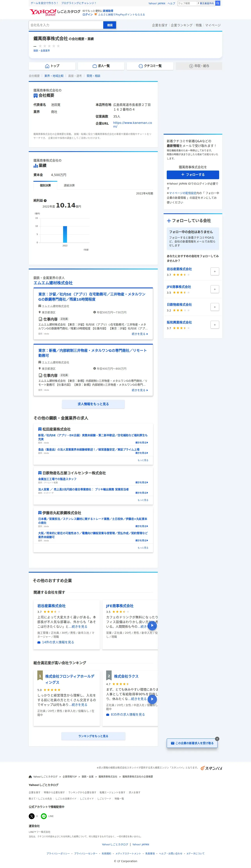
Task: Open the X official account icon
Action: point(32,816)
